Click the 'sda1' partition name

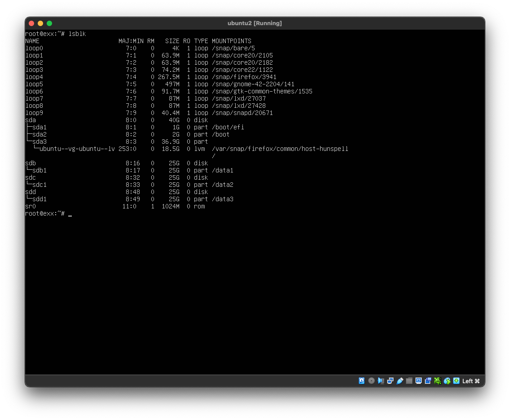tap(40, 127)
